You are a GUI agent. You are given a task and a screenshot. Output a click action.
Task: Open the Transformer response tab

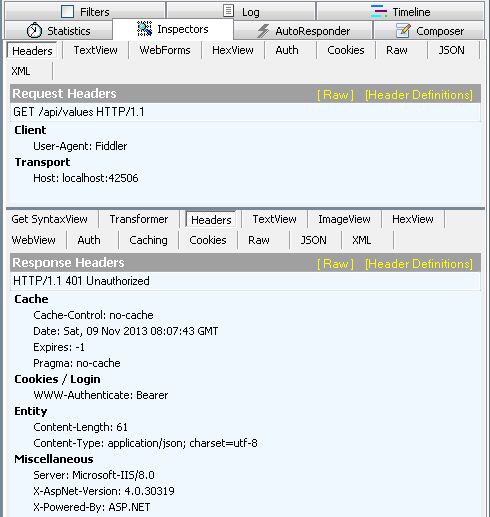click(139, 219)
